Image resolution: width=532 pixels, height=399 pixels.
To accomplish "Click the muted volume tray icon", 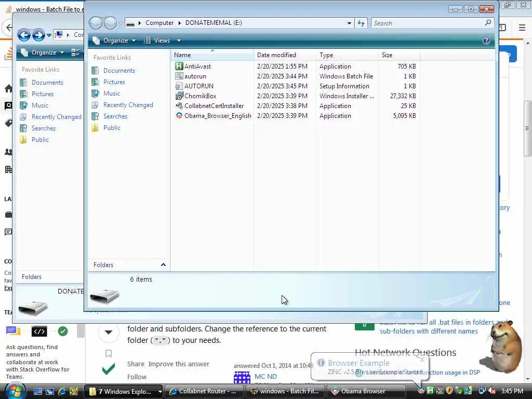I will (492, 391).
